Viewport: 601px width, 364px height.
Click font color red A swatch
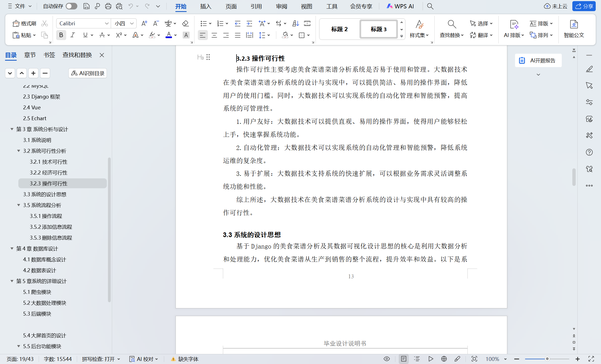[169, 35]
